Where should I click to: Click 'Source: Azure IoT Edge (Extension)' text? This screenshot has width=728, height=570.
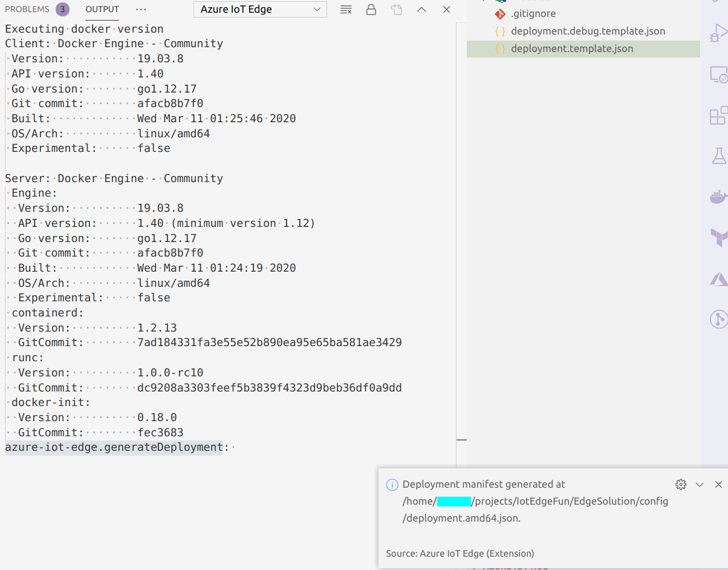pos(460,553)
